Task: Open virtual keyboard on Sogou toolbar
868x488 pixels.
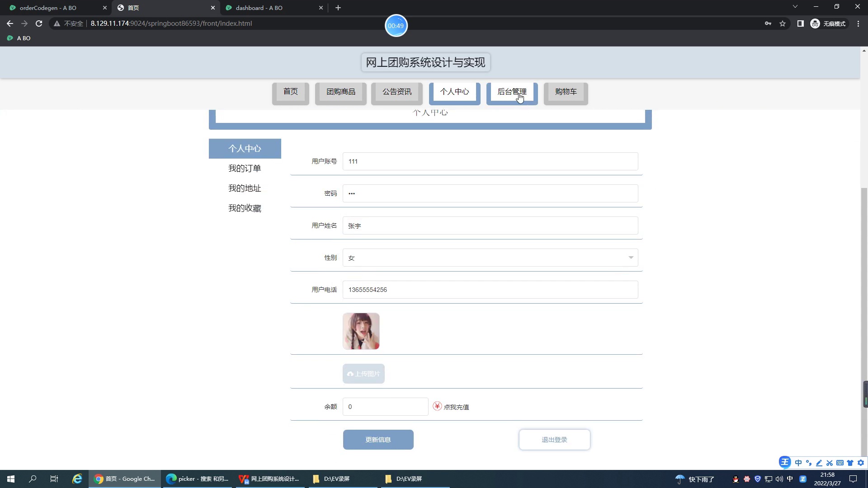Action: (840, 463)
